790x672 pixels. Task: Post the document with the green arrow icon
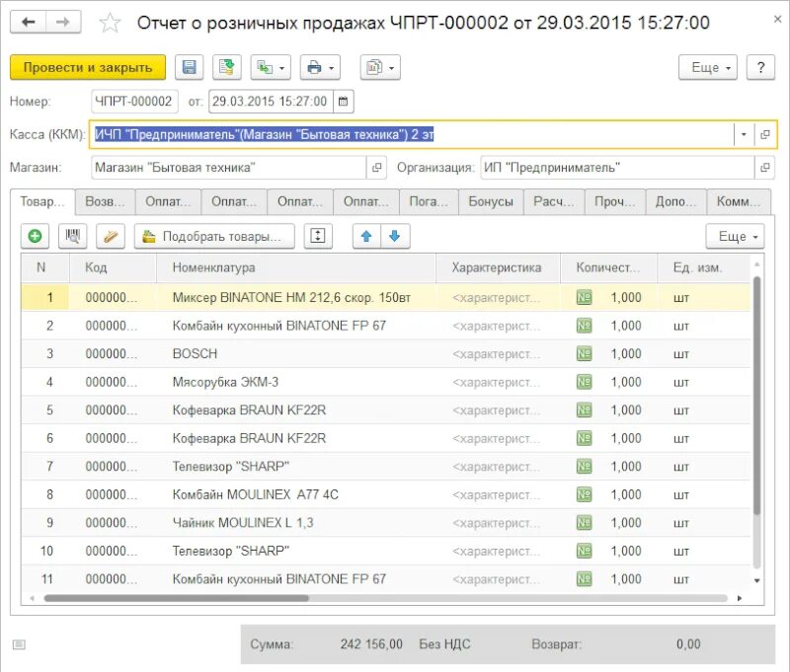pyautogui.click(x=227, y=67)
